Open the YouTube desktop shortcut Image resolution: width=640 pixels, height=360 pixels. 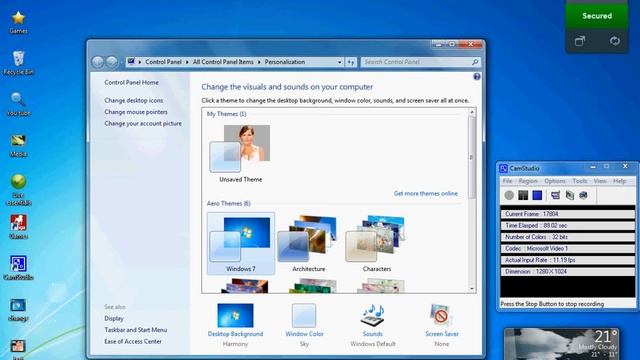(18, 104)
